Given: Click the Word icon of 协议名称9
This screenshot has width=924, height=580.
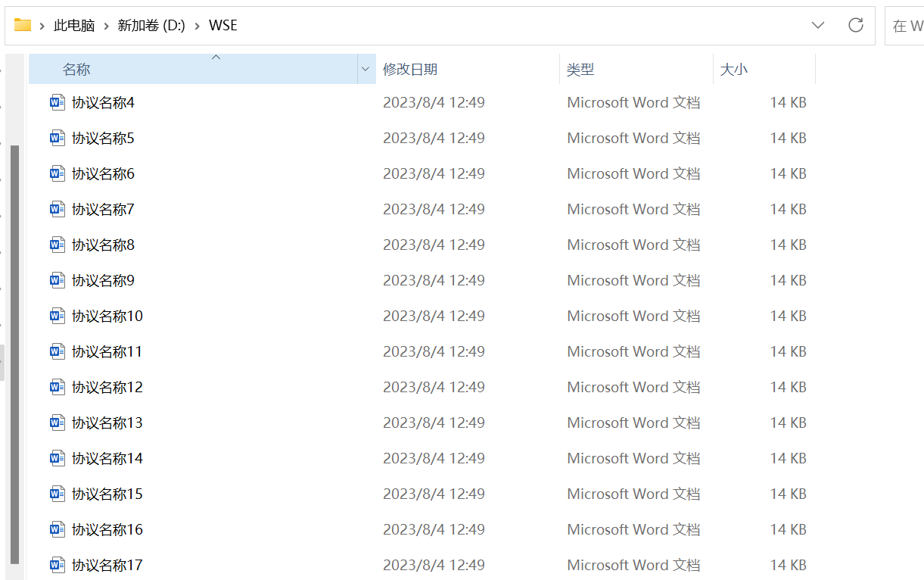Looking at the screenshot, I should pyautogui.click(x=58, y=280).
